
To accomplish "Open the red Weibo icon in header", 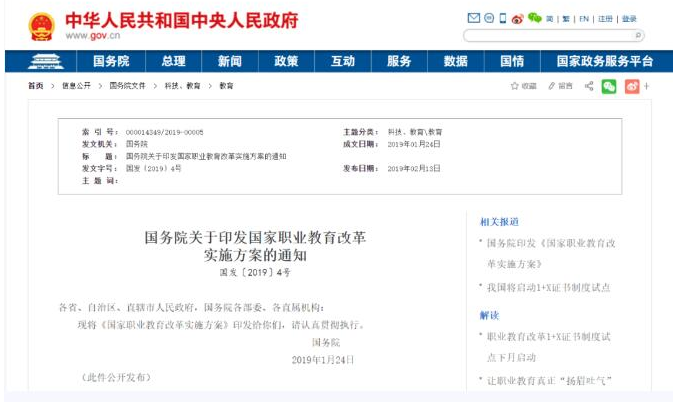I will pos(518,18).
